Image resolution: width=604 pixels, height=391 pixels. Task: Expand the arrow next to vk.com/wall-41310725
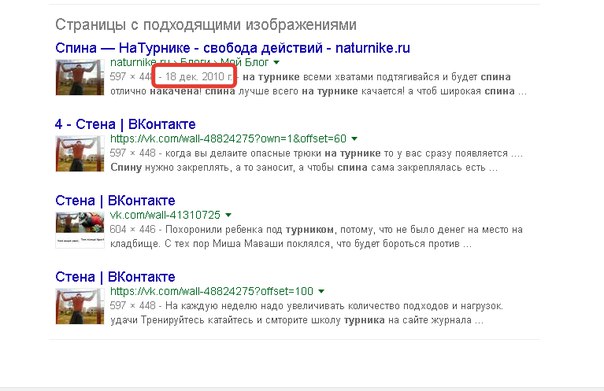(x=228, y=215)
